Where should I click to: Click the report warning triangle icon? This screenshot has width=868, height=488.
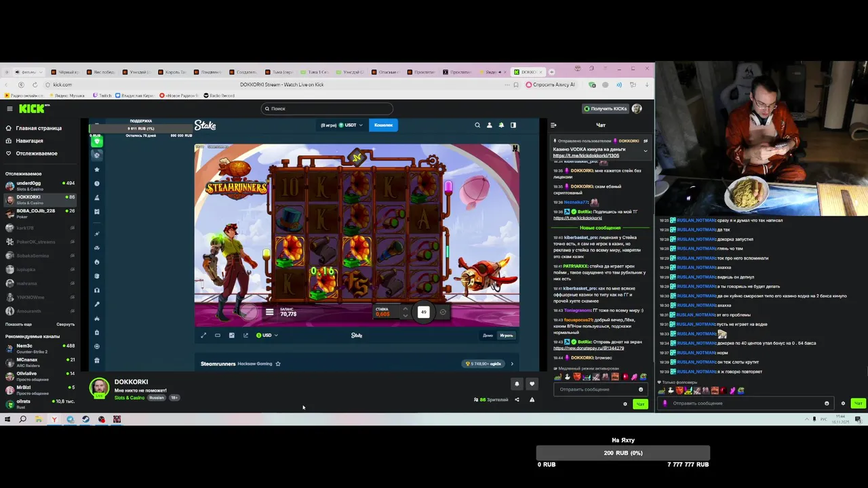(532, 400)
